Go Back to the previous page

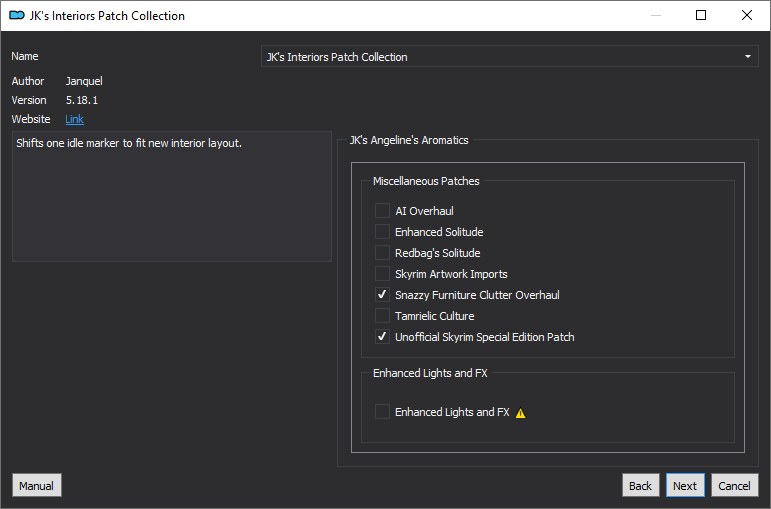[x=640, y=485]
